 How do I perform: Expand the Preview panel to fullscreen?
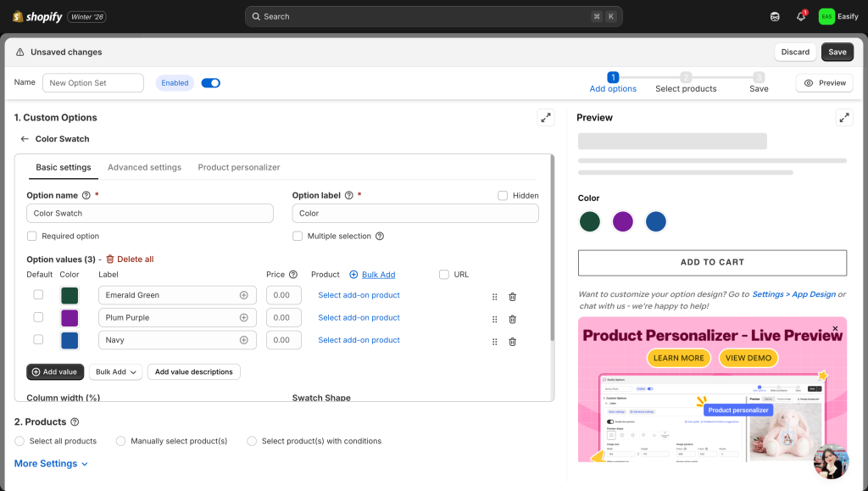[x=843, y=118]
